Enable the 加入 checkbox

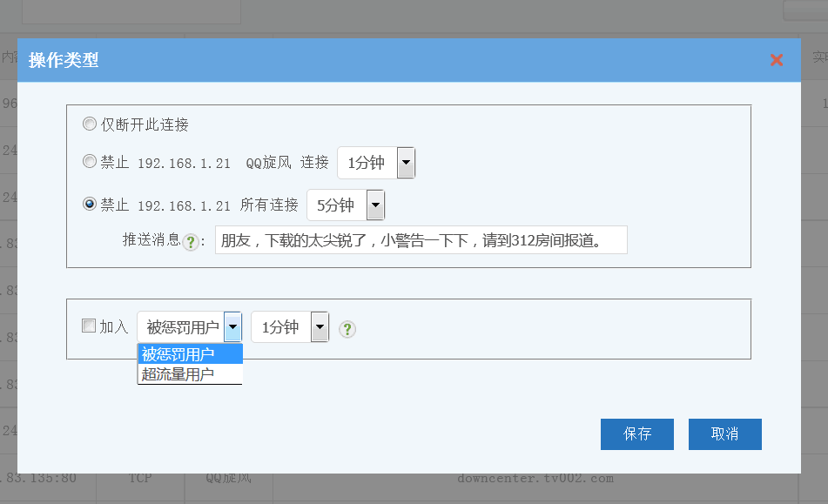pos(89,326)
